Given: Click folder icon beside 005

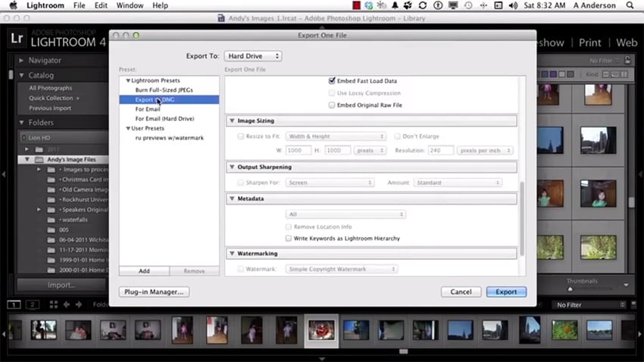Looking at the screenshot, I should click(52, 229).
